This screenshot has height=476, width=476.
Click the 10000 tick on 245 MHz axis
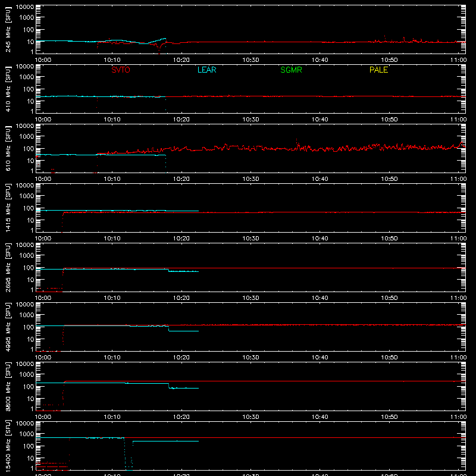25,7
